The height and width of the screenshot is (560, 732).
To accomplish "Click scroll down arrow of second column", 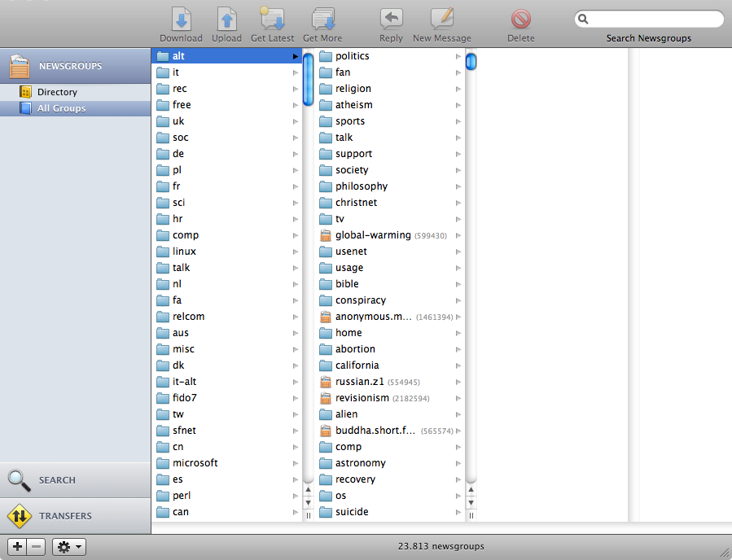I will click(471, 502).
